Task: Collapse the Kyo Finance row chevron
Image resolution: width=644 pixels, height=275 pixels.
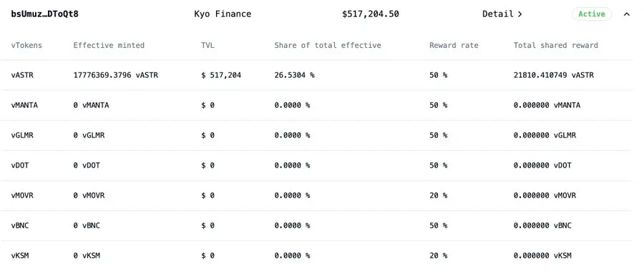Action: (x=626, y=14)
